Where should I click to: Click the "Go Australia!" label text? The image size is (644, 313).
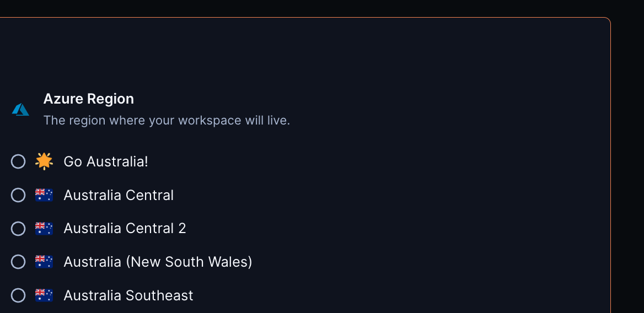[x=106, y=161]
